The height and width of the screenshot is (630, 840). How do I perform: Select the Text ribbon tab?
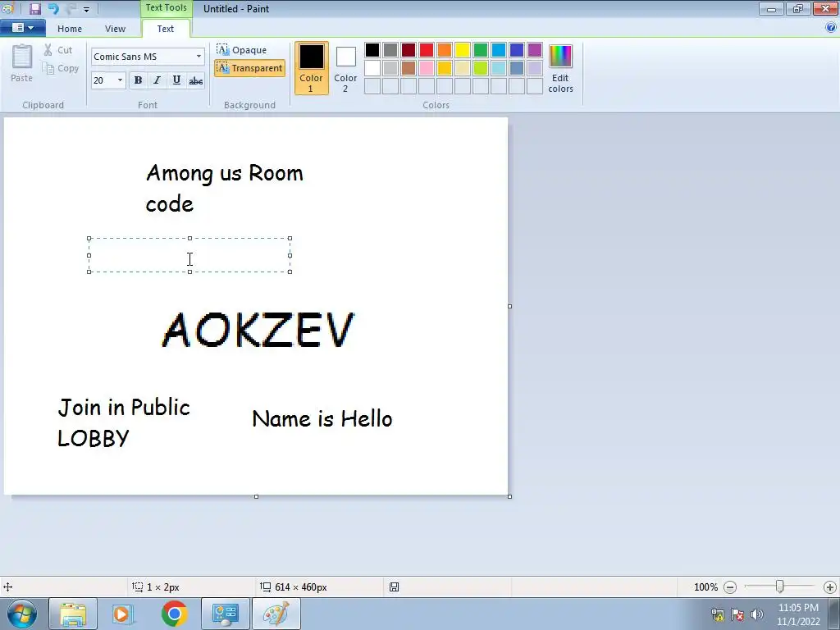(x=165, y=29)
